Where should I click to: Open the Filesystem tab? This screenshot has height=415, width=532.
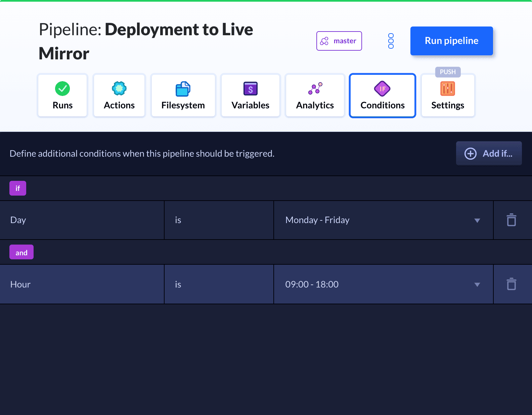point(183,96)
